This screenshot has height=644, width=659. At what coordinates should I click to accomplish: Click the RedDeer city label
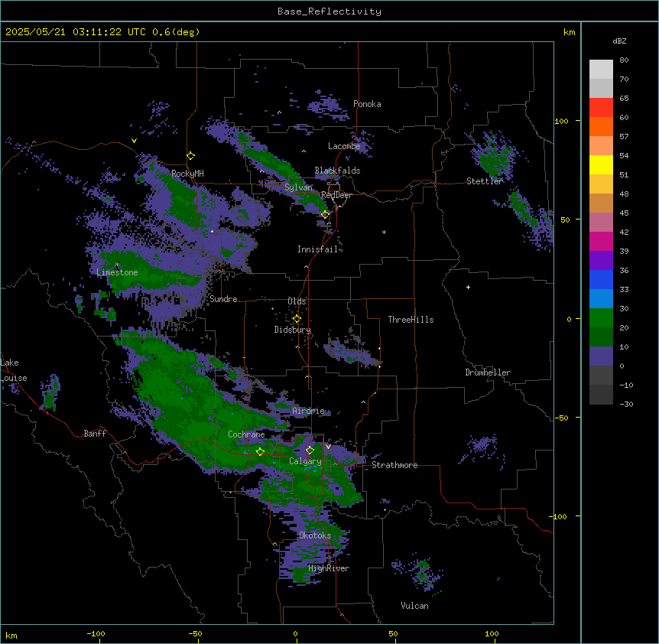coord(336,195)
